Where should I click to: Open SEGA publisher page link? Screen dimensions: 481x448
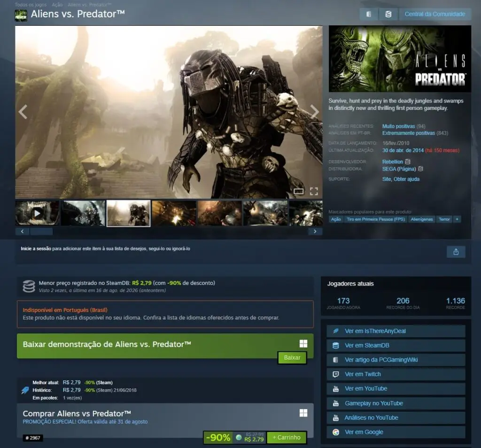point(399,169)
